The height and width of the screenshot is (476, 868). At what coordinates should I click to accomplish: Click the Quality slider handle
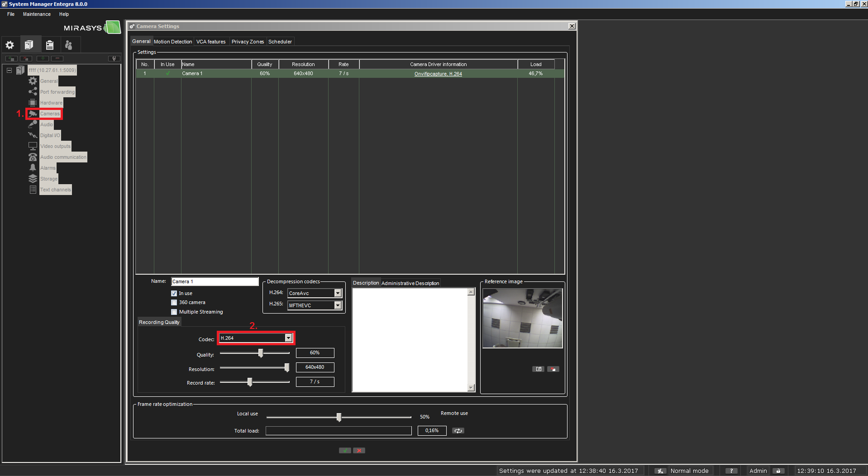pos(261,353)
